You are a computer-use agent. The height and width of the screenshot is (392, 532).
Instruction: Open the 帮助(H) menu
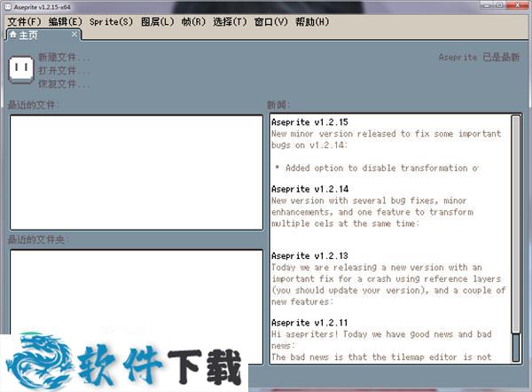(x=312, y=22)
